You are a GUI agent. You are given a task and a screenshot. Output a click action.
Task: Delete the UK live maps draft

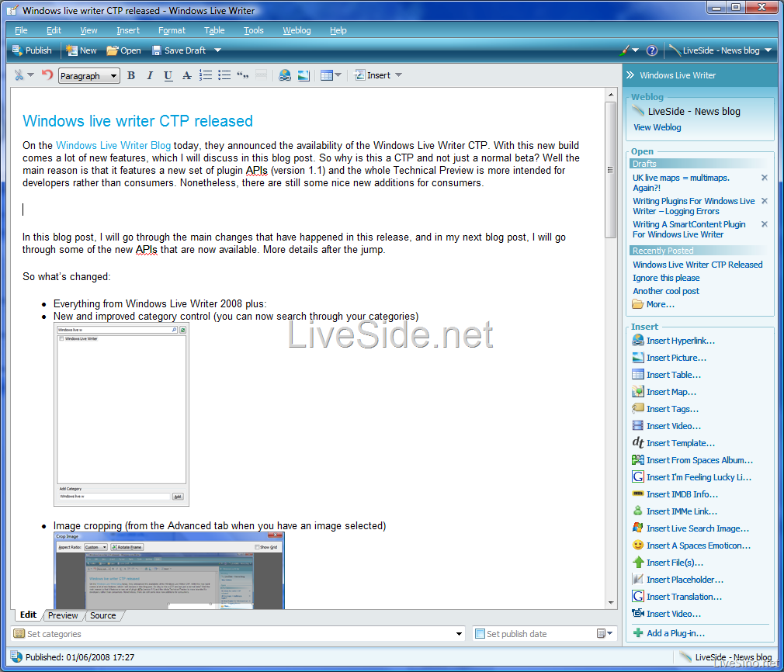click(764, 178)
